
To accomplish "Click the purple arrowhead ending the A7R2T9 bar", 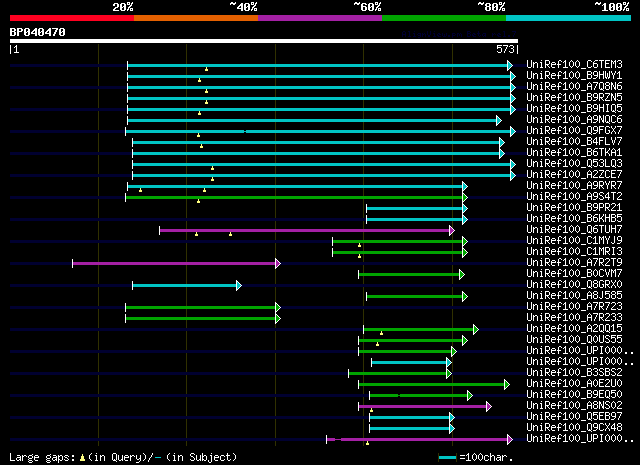I will tap(278, 264).
